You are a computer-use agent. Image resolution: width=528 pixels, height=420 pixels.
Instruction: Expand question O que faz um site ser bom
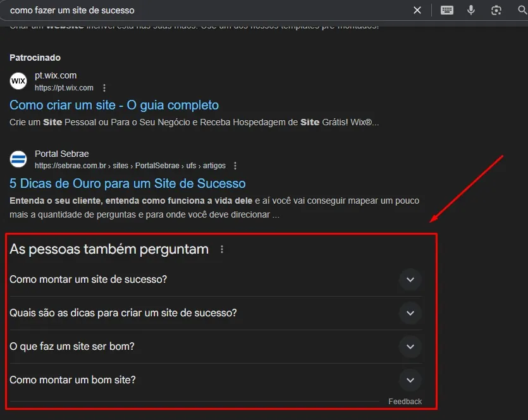[x=410, y=347]
